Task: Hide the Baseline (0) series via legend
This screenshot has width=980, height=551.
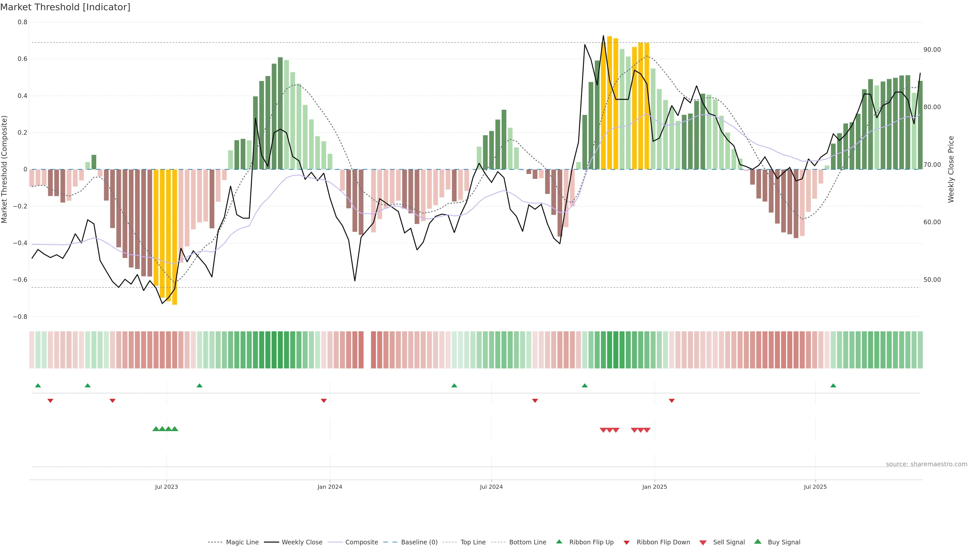Action: [x=419, y=542]
